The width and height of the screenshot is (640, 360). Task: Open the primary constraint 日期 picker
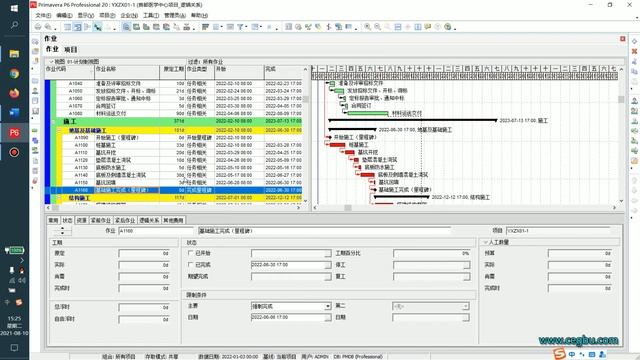point(327,318)
